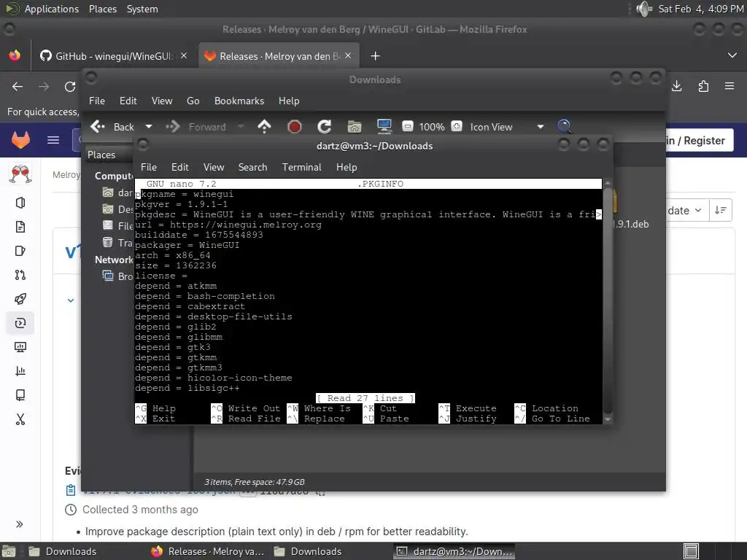Open Home folder icon in file manager toolbar
747x560 pixels.
354,127
